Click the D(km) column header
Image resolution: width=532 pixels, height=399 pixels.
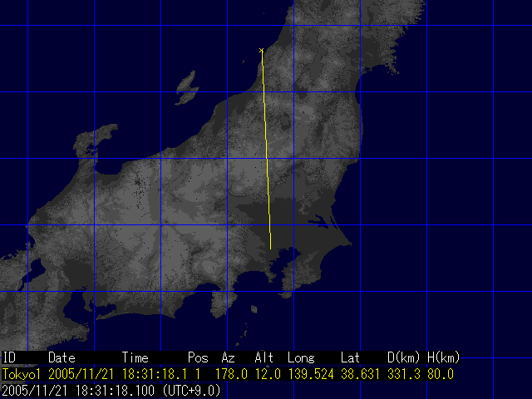click(403, 357)
